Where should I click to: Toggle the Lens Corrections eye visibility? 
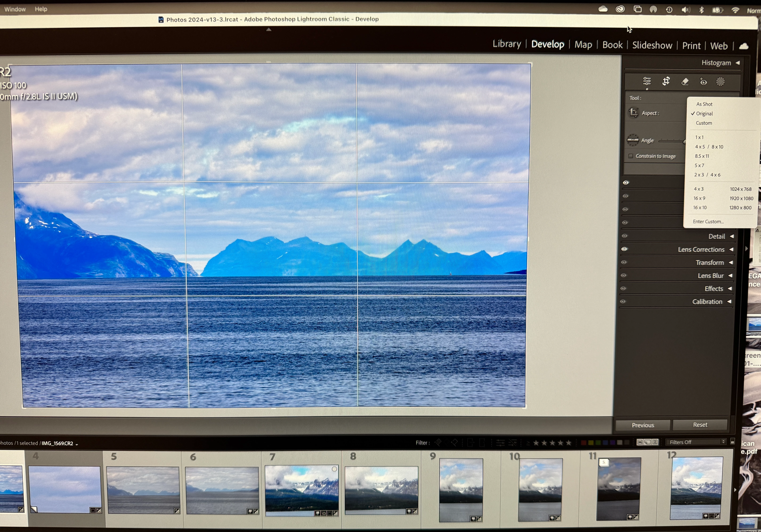(624, 249)
